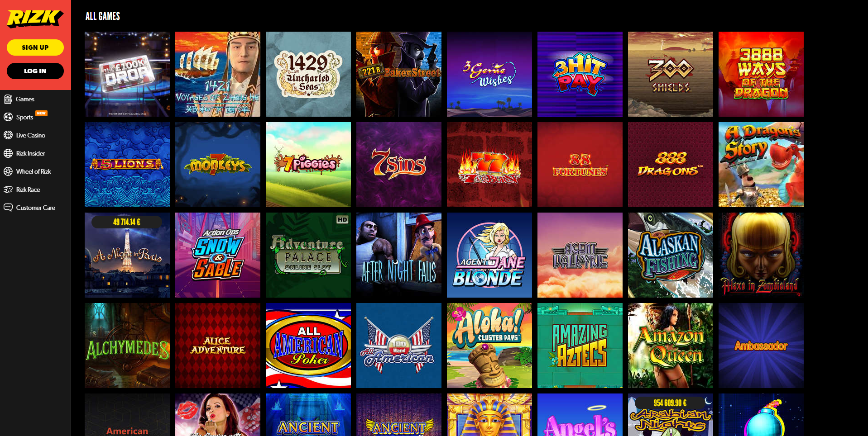The width and height of the screenshot is (868, 436).
Task: Click the Rizk Insider globe icon
Action: pos(8,153)
